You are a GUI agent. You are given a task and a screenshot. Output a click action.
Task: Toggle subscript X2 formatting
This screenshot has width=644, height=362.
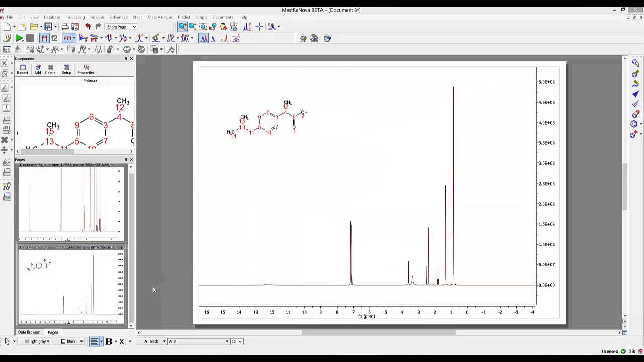(122, 342)
